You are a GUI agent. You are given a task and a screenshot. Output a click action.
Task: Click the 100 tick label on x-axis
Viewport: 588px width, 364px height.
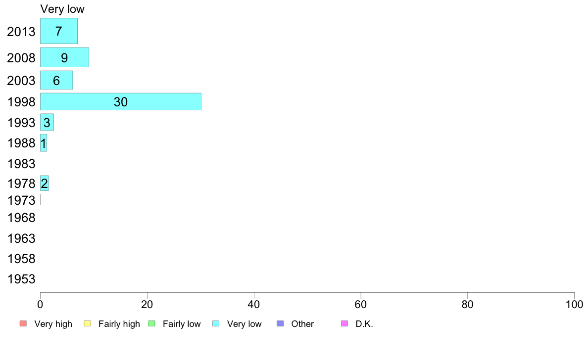574,304
